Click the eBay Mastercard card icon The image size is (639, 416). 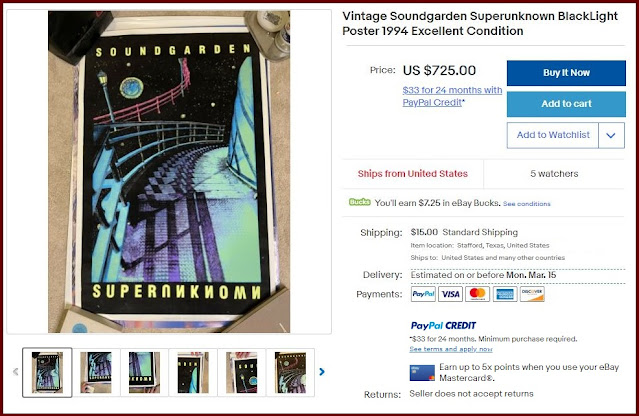(422, 373)
